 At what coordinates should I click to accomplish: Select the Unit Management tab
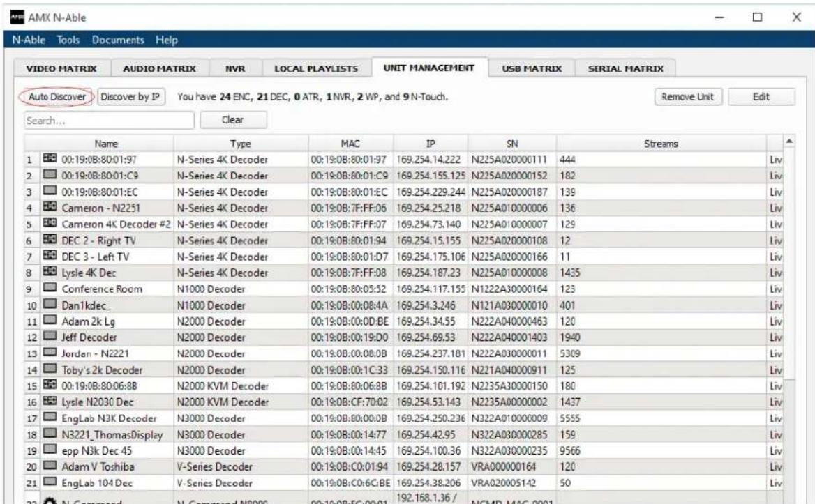[429, 68]
